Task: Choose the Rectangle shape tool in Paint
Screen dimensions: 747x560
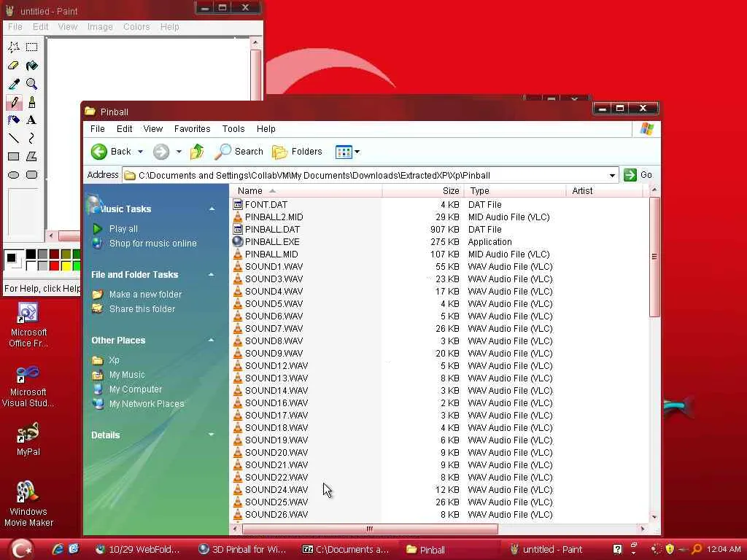Action: pyautogui.click(x=14, y=156)
